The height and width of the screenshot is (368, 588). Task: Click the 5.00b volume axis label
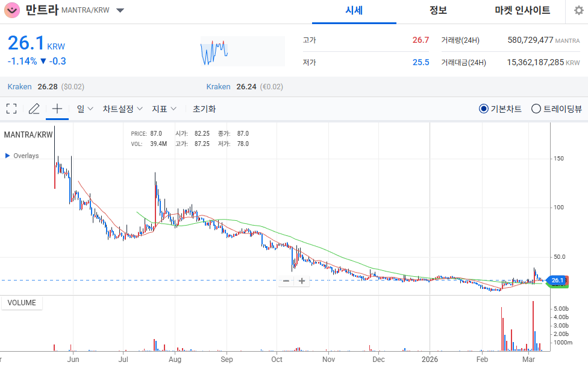coord(561,309)
